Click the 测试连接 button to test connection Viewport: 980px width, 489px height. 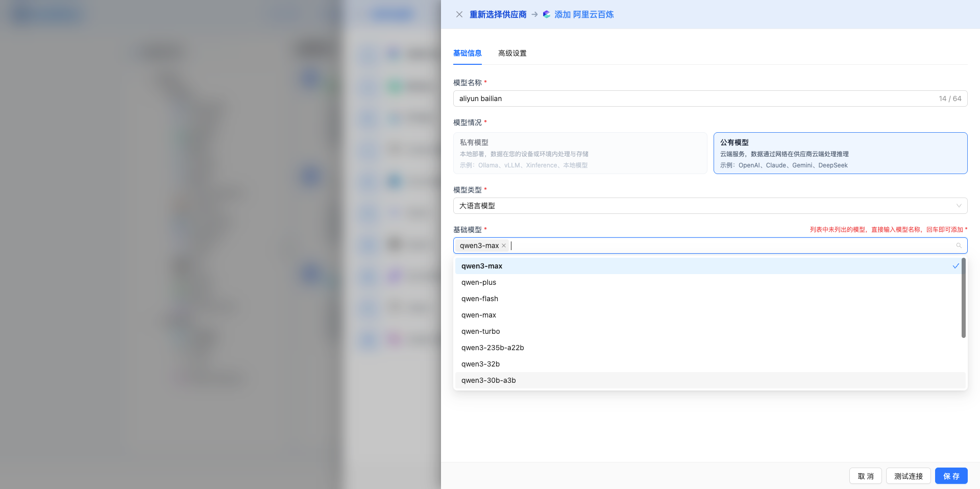point(908,476)
